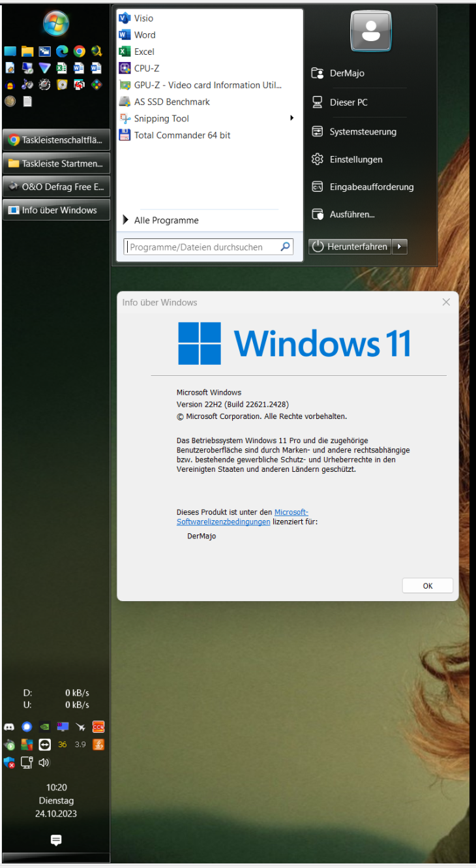Click the user avatar picture in Start menu
476x868 pixels.
(371, 31)
